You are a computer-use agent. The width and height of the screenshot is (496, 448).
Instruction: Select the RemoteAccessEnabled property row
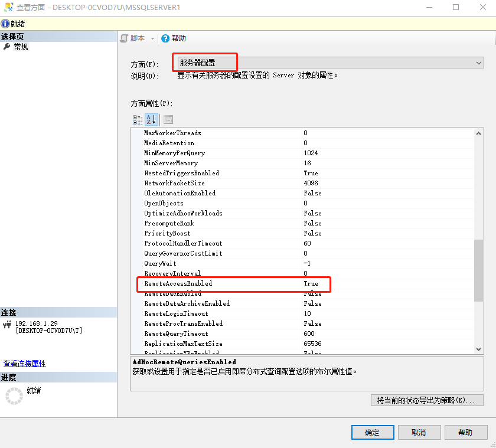[x=178, y=284]
